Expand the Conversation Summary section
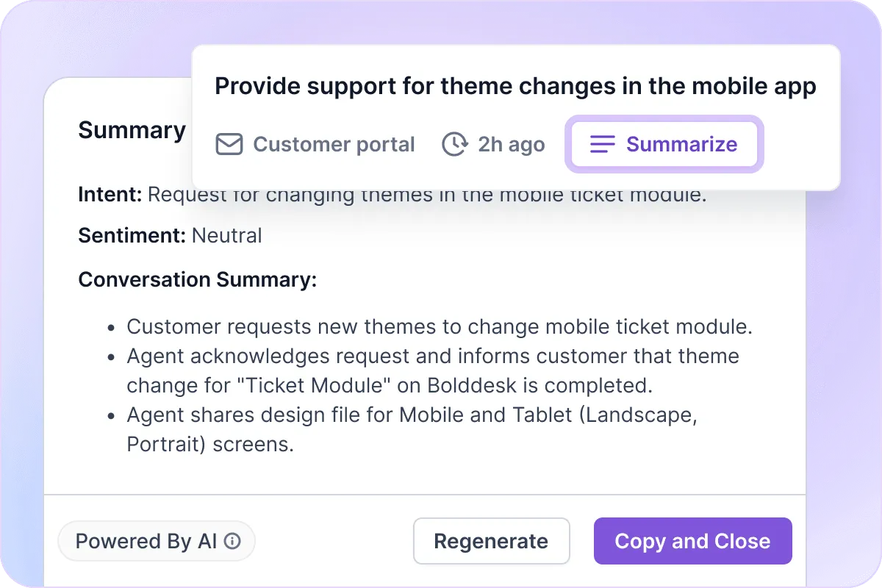 (x=197, y=279)
